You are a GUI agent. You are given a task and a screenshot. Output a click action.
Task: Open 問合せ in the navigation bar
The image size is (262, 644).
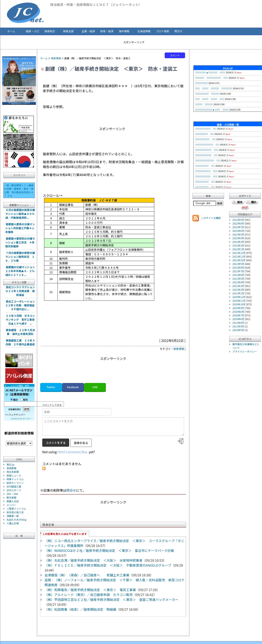[x=178, y=31]
